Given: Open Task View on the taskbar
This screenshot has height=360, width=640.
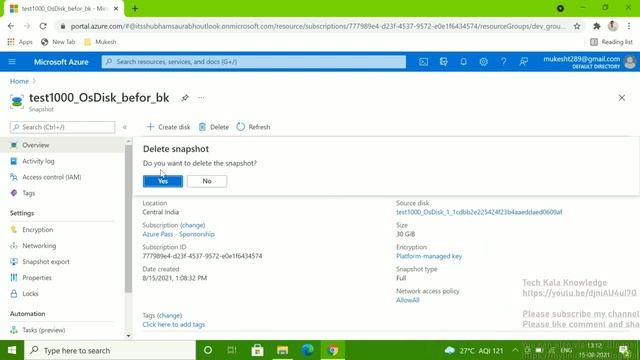Looking at the screenshot, I should pyautogui.click(x=232, y=350).
